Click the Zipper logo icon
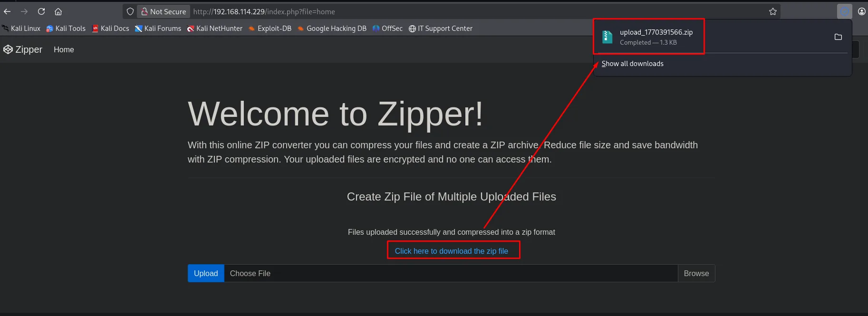This screenshot has height=316, width=868. [x=8, y=49]
